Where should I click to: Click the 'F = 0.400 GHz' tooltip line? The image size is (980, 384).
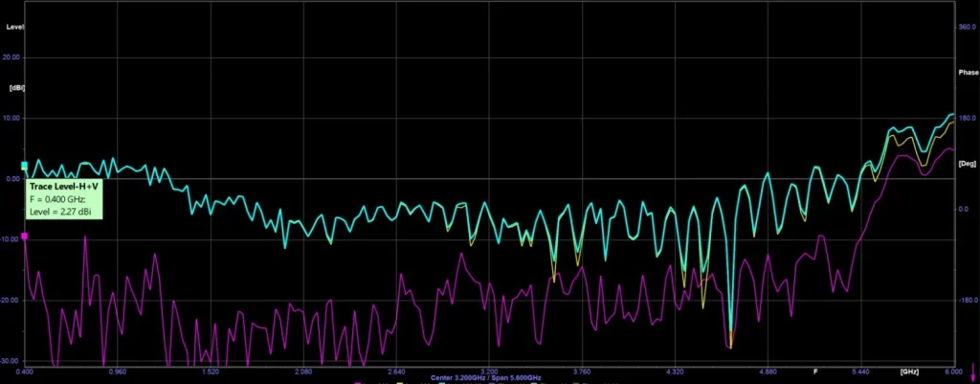(57, 199)
